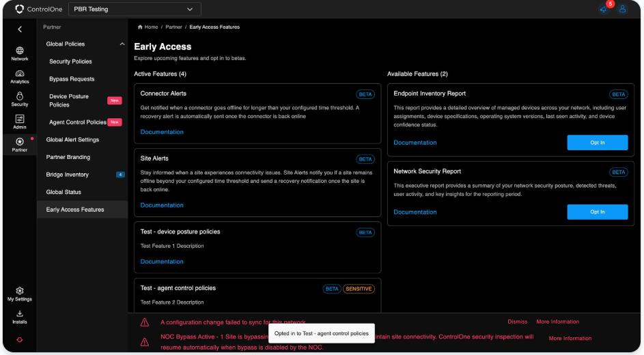Click the Site Alerts card title
Screen dimensions: 644x355
coord(154,158)
